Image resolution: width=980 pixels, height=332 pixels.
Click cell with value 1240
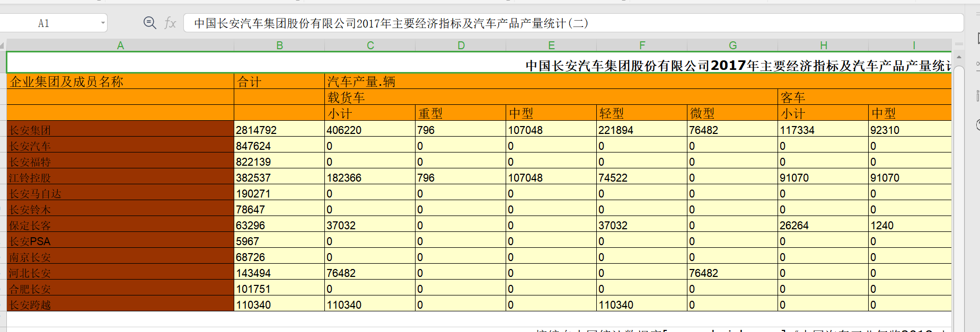click(x=910, y=225)
